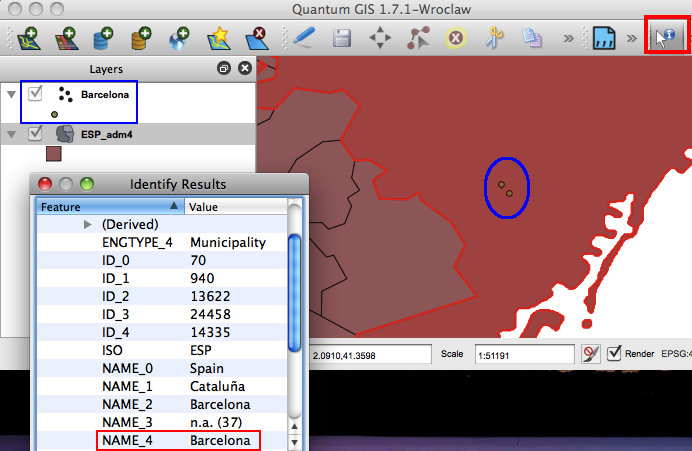The height and width of the screenshot is (451, 692).
Task: Select the NAME_2 Barcelona row
Action: click(162, 405)
